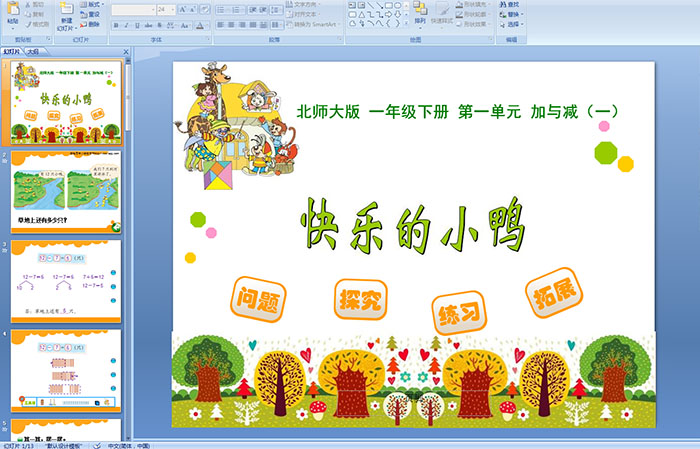Select the right arrow shape in gallery

tap(389, 15)
